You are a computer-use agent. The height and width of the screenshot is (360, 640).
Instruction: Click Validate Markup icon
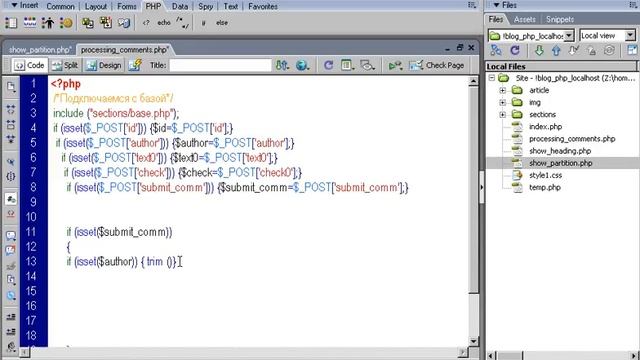[395, 65]
